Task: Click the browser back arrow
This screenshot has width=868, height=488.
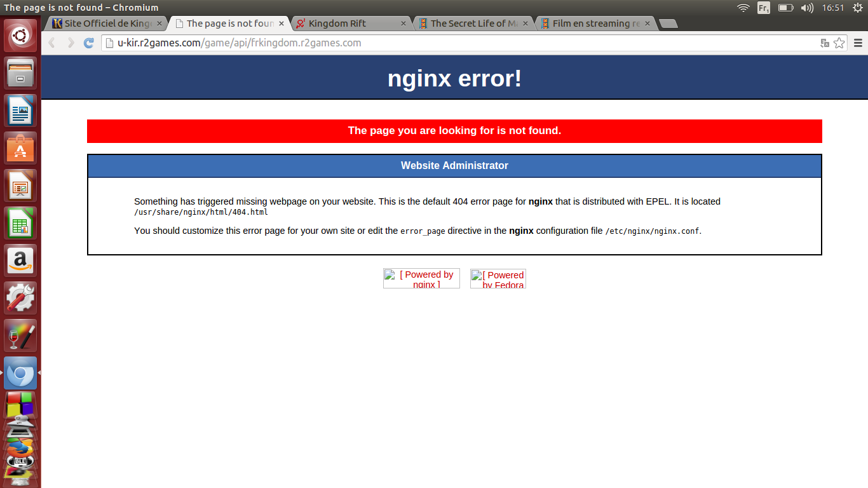Action: (x=52, y=43)
